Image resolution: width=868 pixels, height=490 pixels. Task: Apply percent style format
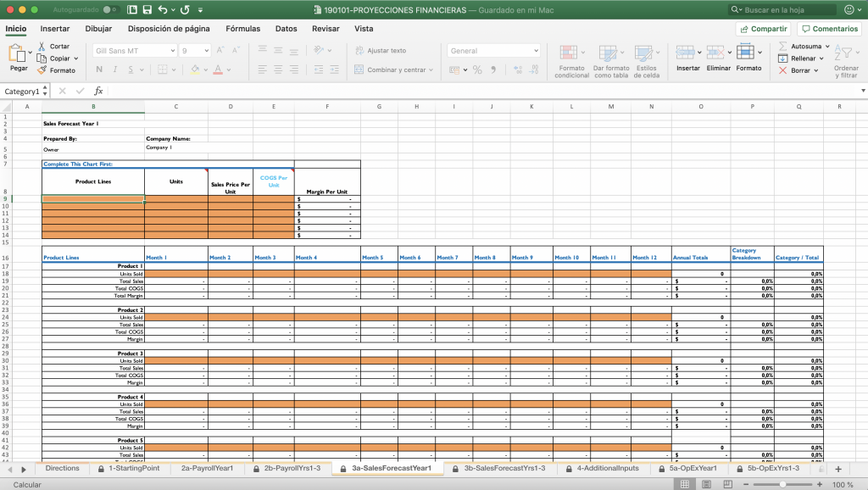[477, 70]
